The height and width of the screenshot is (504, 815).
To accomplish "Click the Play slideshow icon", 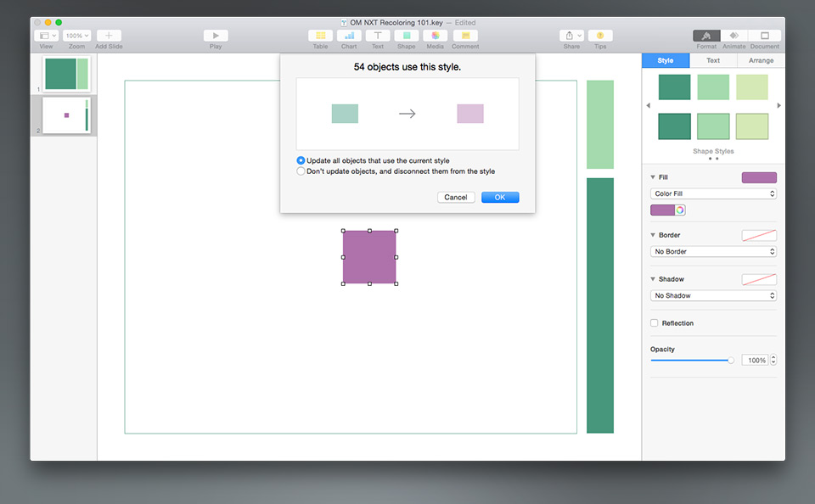I will click(x=216, y=36).
